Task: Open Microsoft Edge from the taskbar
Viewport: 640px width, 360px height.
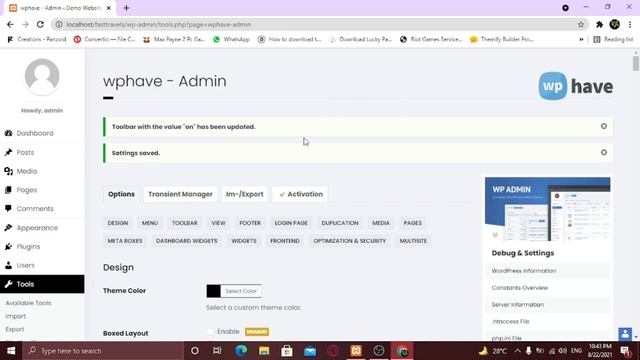Action: (x=241, y=351)
